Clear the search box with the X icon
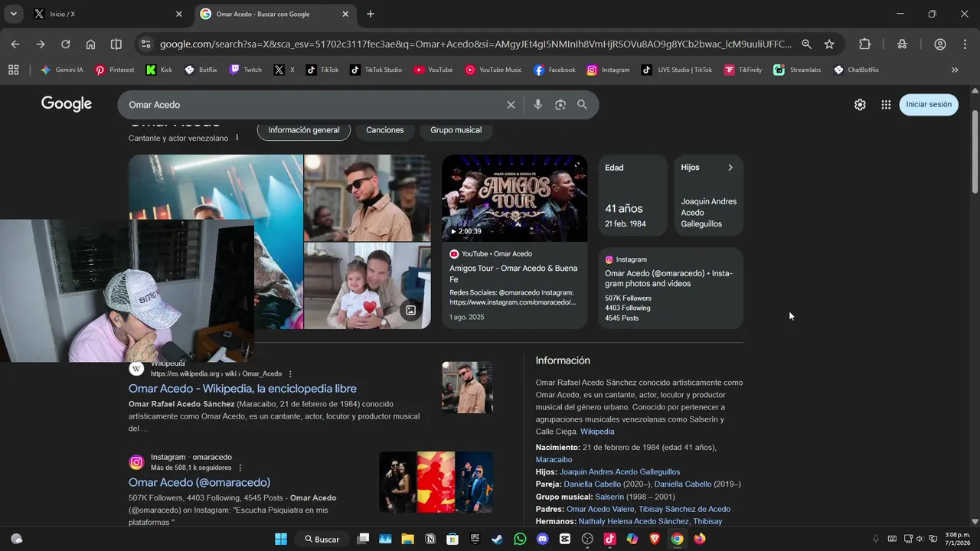Viewport: 980px width, 551px height. [x=511, y=105]
